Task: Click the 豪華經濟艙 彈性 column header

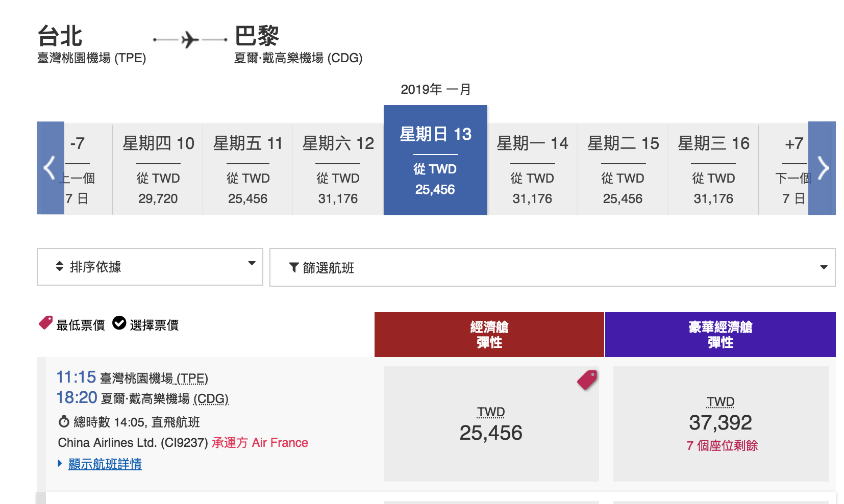Action: coord(720,335)
